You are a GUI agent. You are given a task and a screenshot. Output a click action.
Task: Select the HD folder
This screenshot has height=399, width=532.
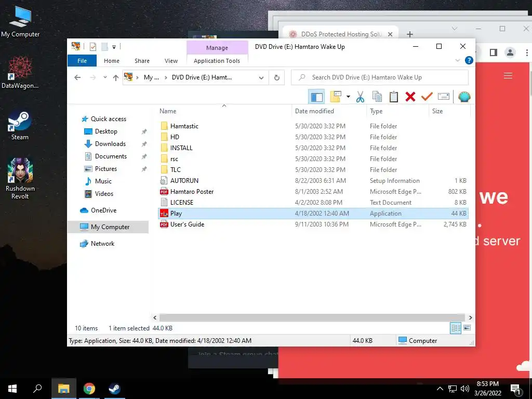click(x=313, y=137)
